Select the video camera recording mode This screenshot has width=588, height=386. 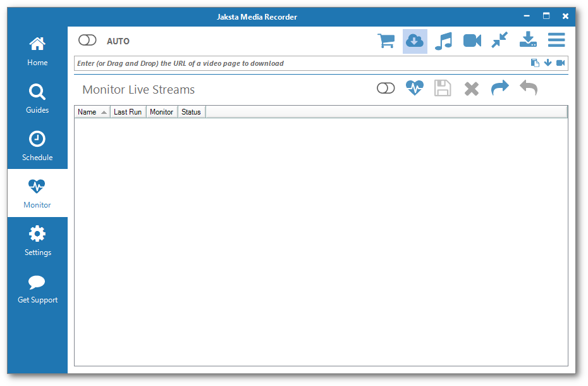tap(472, 40)
